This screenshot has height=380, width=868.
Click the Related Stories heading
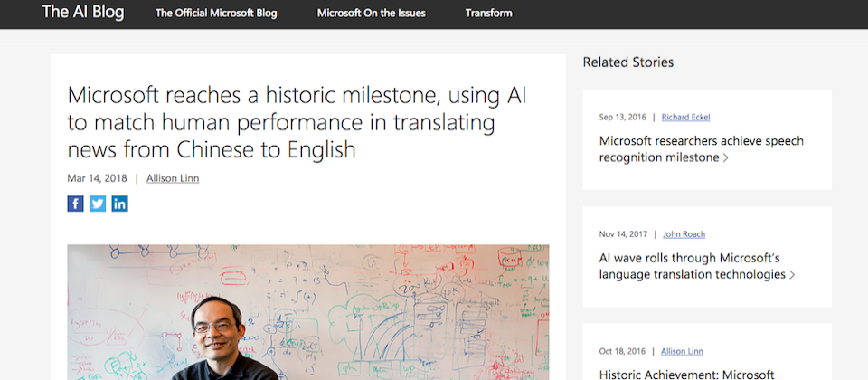[627, 62]
